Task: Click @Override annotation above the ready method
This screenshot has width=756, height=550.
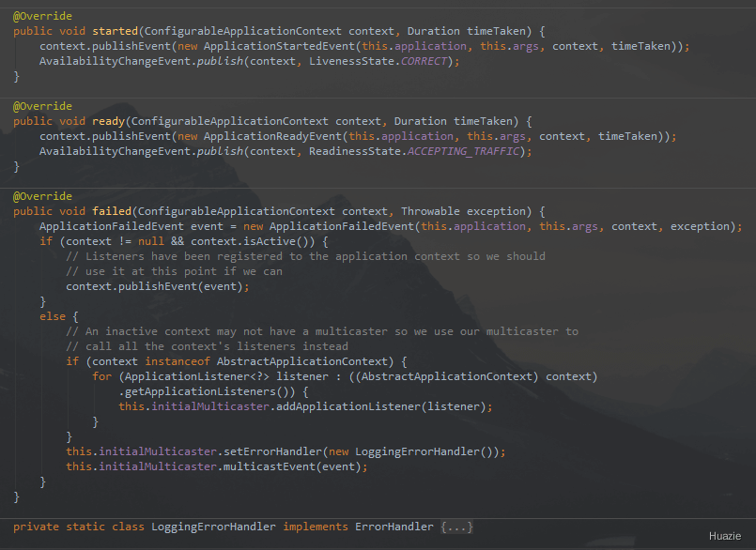Action: click(42, 106)
